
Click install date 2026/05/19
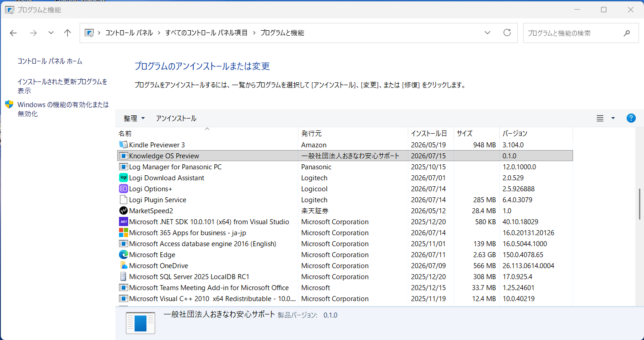click(428, 145)
